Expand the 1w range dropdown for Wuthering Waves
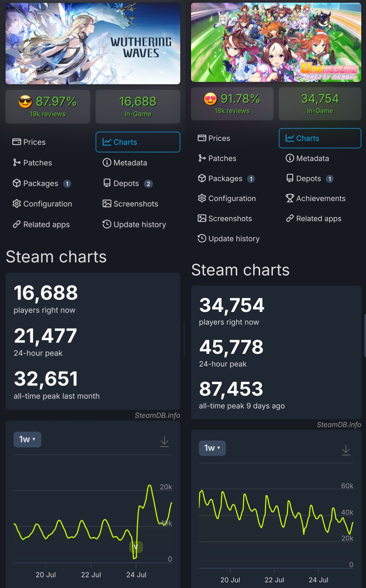This screenshot has width=366, height=588. click(27, 440)
